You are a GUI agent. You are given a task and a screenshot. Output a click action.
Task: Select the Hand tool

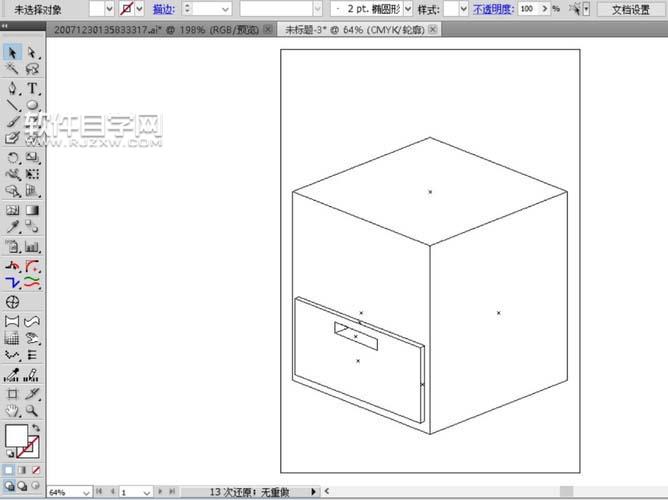click(x=12, y=411)
